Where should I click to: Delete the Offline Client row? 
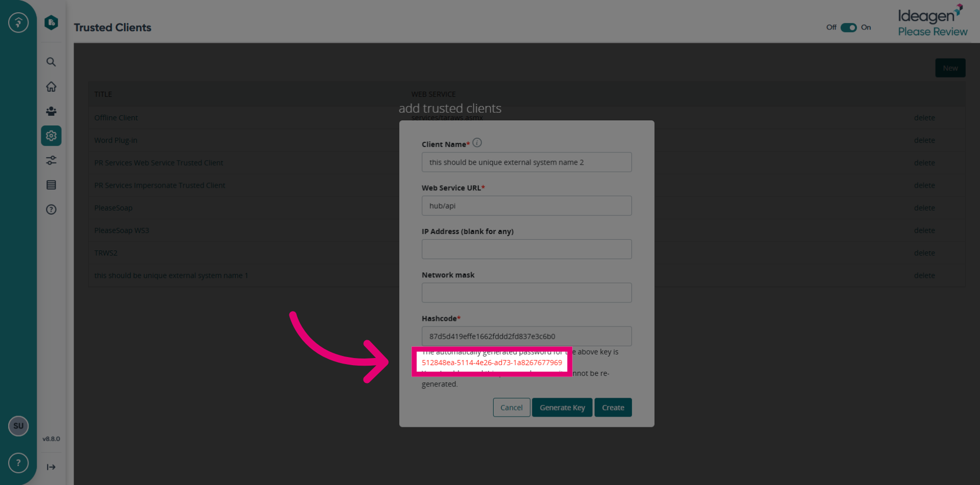(924, 118)
